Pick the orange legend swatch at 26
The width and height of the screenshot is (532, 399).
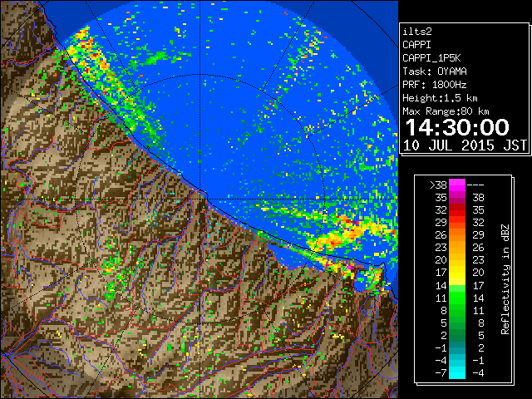pyautogui.click(x=457, y=234)
